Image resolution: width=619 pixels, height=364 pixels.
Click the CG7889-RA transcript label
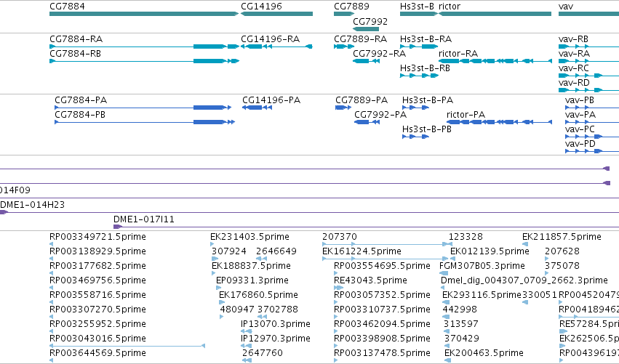pyautogui.click(x=361, y=39)
